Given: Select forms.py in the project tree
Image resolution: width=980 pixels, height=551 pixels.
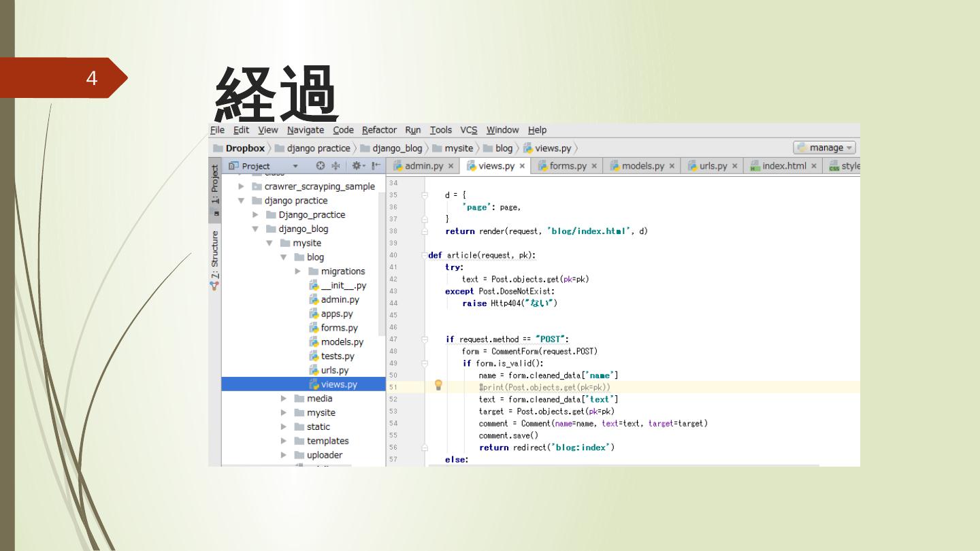Looking at the screenshot, I should [x=339, y=328].
